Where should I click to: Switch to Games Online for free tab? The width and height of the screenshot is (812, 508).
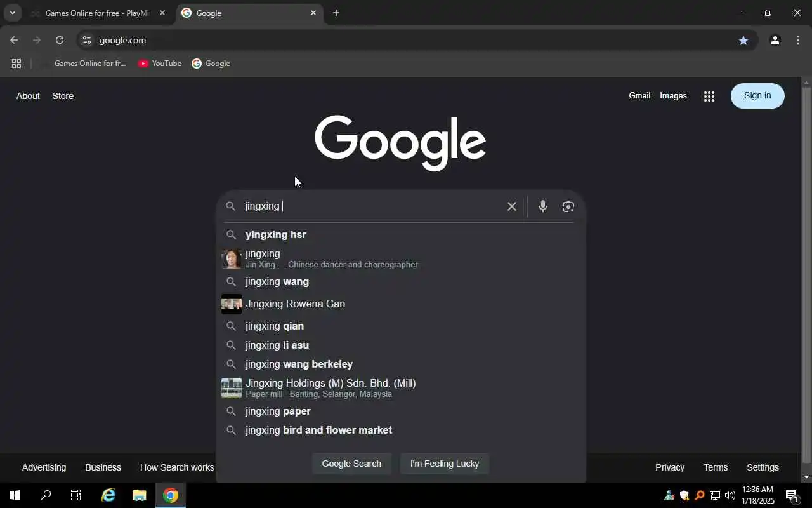[x=98, y=13]
